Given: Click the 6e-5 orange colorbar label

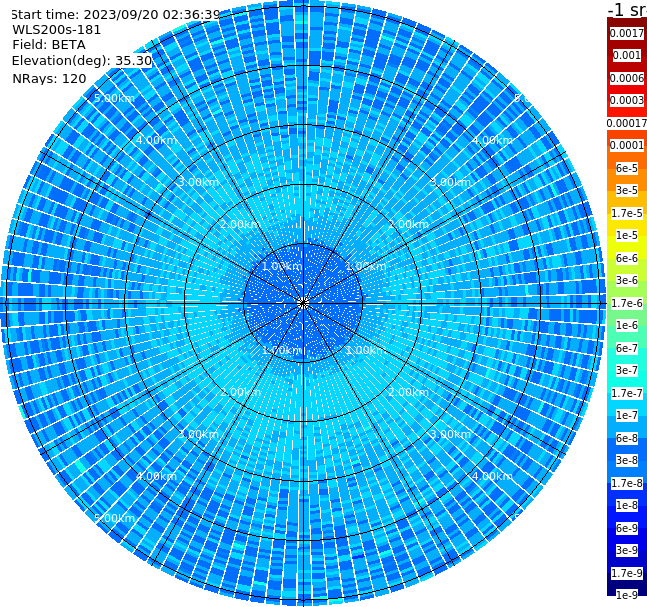Looking at the screenshot, I should coord(627,168).
